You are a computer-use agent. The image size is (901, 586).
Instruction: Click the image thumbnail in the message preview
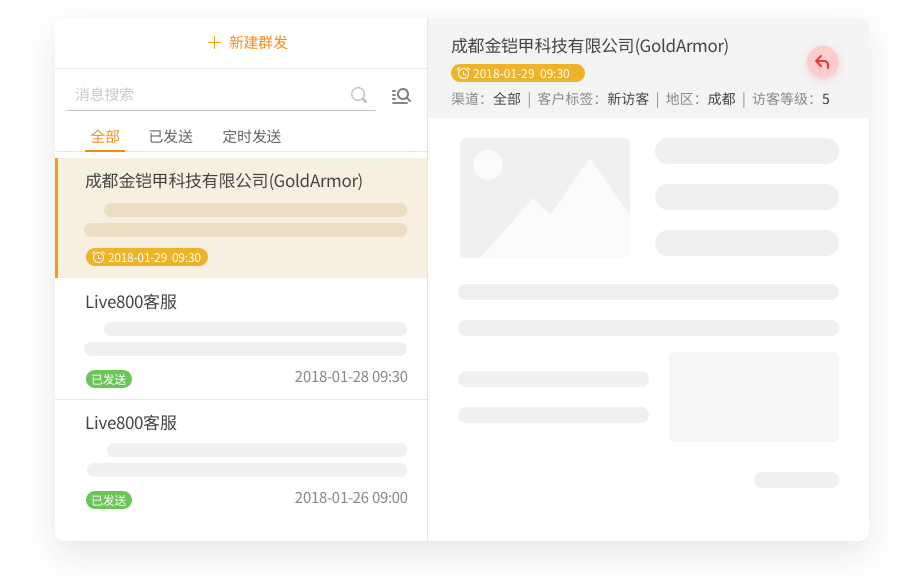point(544,197)
